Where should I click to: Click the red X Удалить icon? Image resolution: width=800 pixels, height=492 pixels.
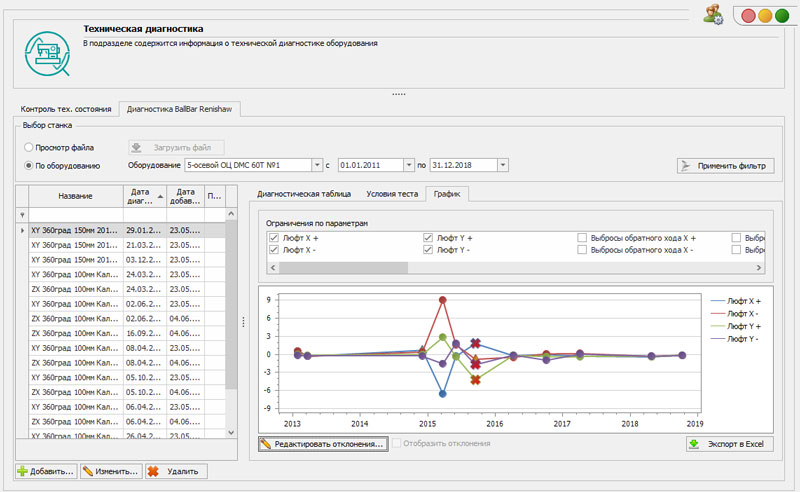(153, 471)
